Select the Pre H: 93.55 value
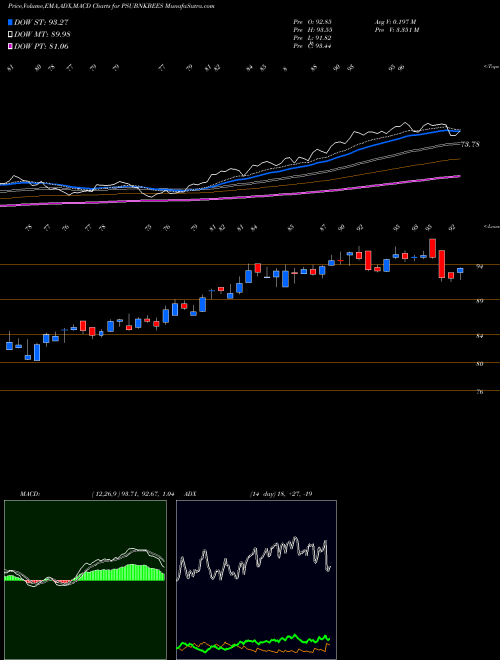The height and width of the screenshot is (660, 500). pos(312,30)
